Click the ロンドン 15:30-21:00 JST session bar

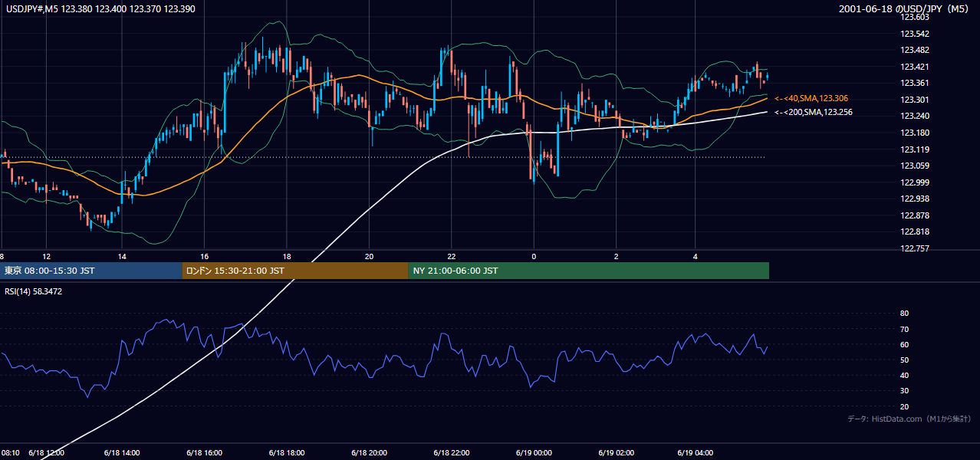pyautogui.click(x=295, y=271)
